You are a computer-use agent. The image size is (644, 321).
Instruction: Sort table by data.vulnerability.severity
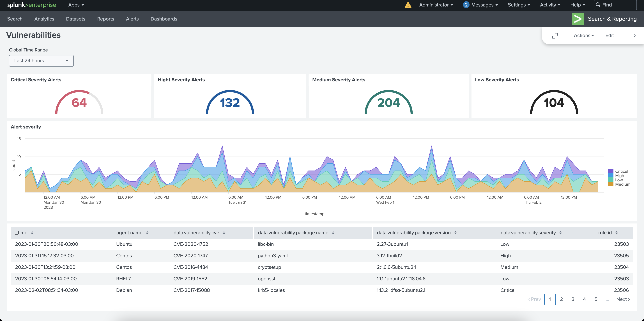[561, 233]
